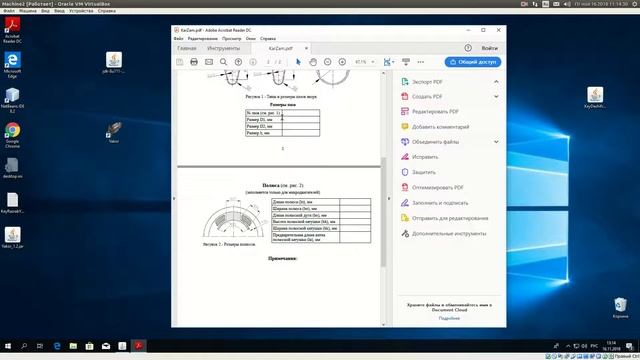Click scroll up arrow of document
640x360 pixels.
coord(383,73)
